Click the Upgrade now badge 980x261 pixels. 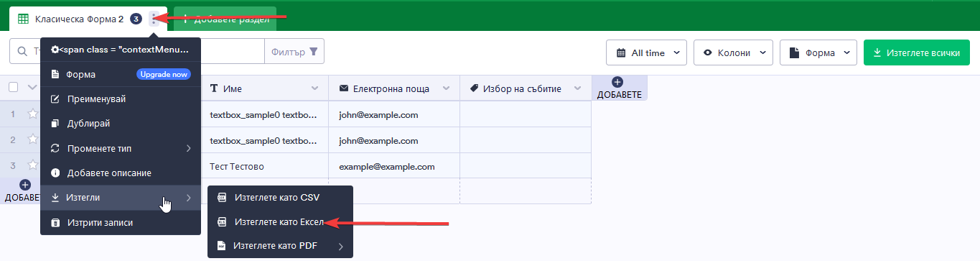[x=164, y=74]
